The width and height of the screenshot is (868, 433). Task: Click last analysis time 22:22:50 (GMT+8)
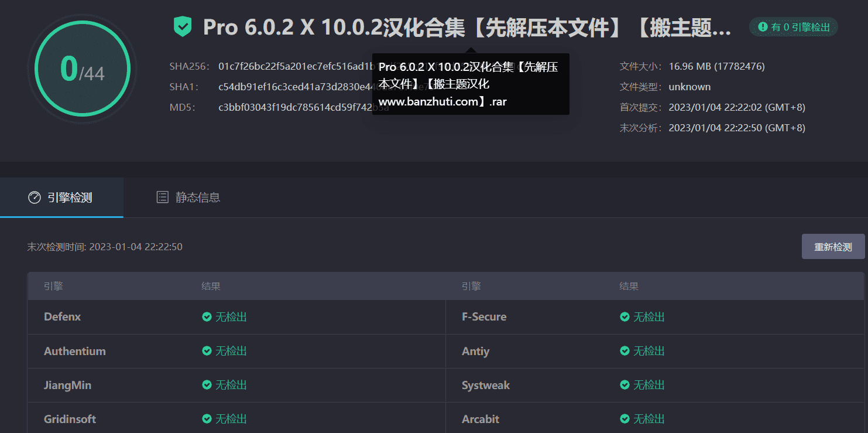[x=737, y=128]
